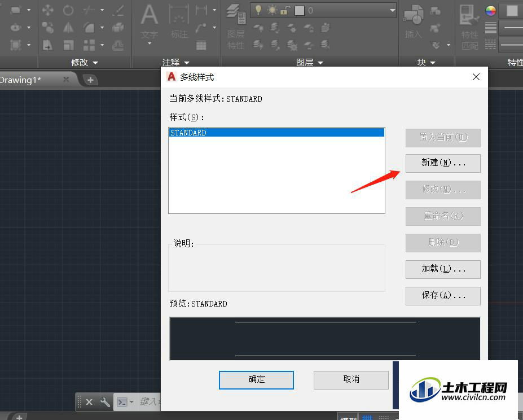Viewport: 523px width, 420px height.
Task: Expand the 修改 panel title
Action: (x=85, y=63)
